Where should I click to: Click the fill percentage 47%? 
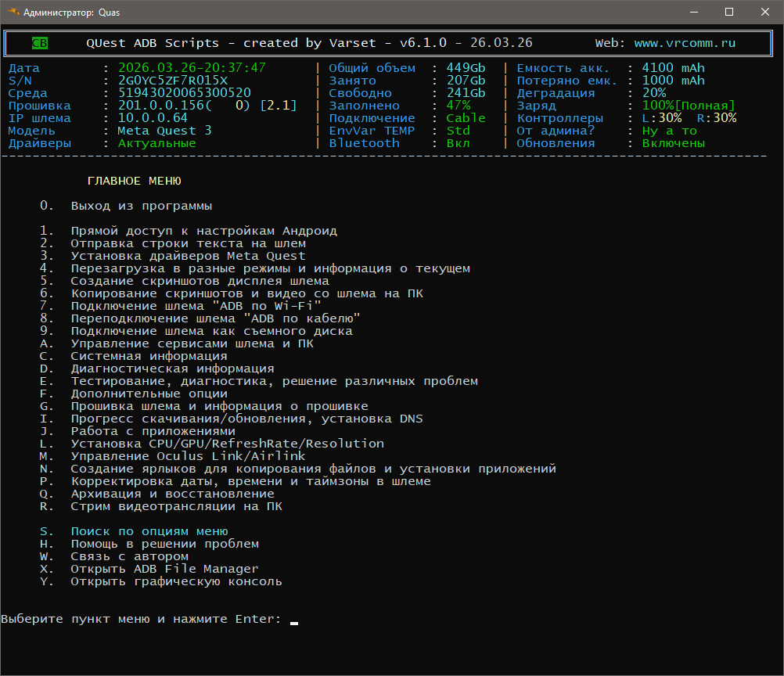point(458,105)
